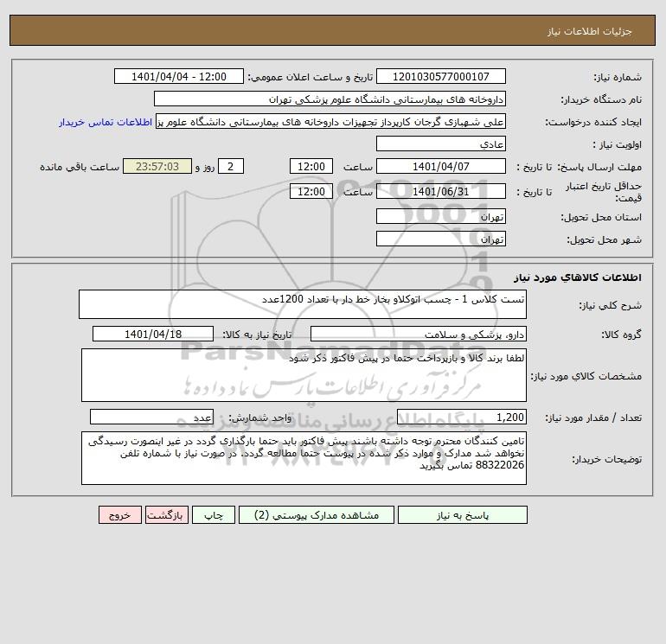Select the شماره نیاز field 1201030577000107

click(x=441, y=76)
